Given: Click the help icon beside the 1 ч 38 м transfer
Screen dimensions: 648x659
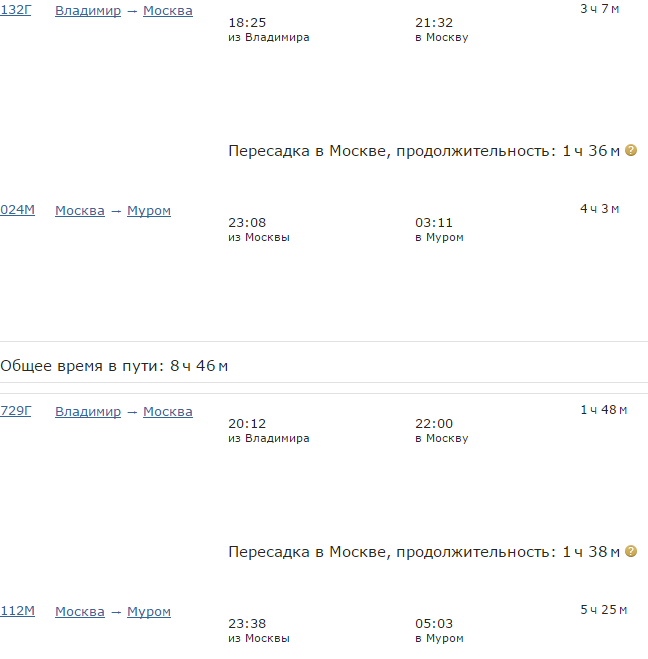Looking at the screenshot, I should tap(632, 551).
